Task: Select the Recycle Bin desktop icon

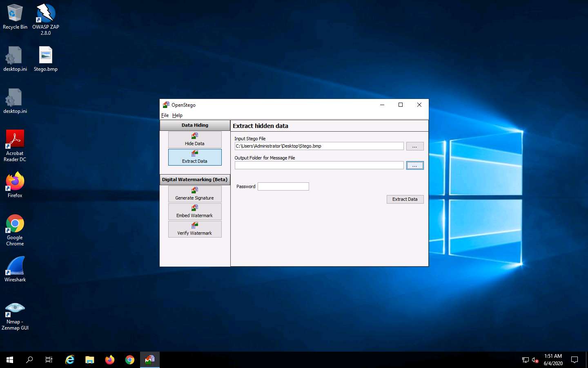Action: tap(15, 17)
